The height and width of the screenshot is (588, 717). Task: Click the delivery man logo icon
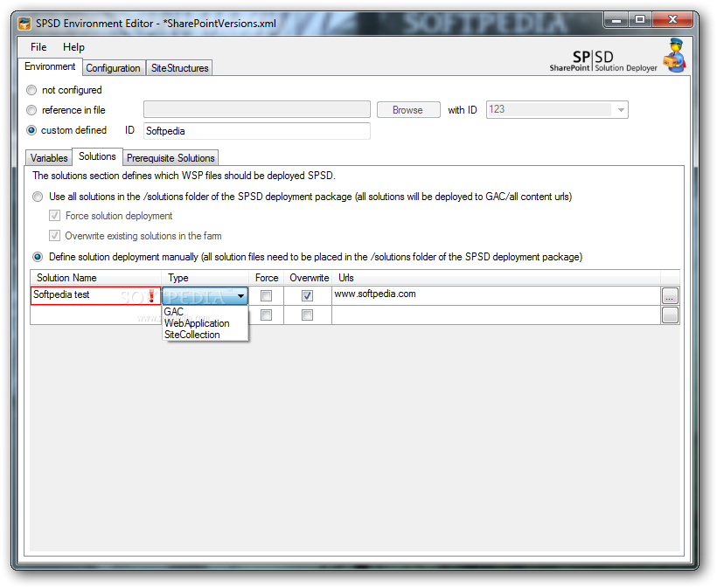(x=675, y=55)
